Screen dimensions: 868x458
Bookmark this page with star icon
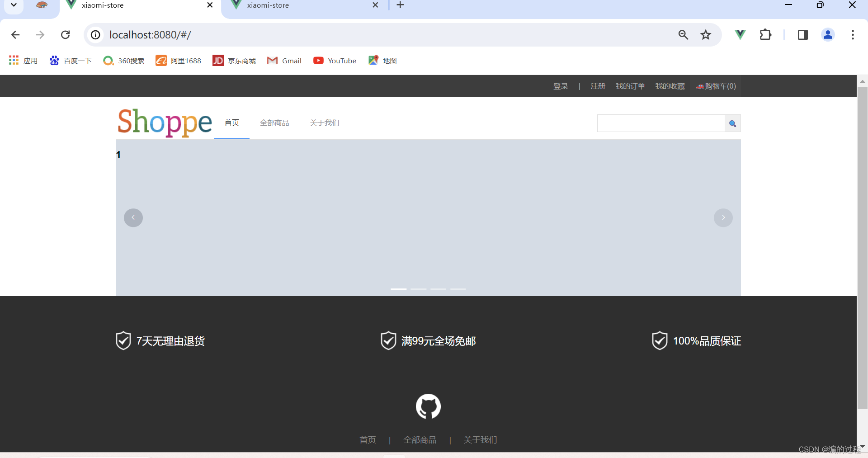click(x=706, y=35)
